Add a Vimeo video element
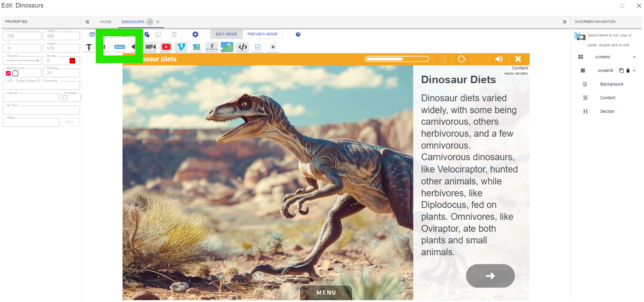The height and width of the screenshot is (302, 644). pos(181,47)
